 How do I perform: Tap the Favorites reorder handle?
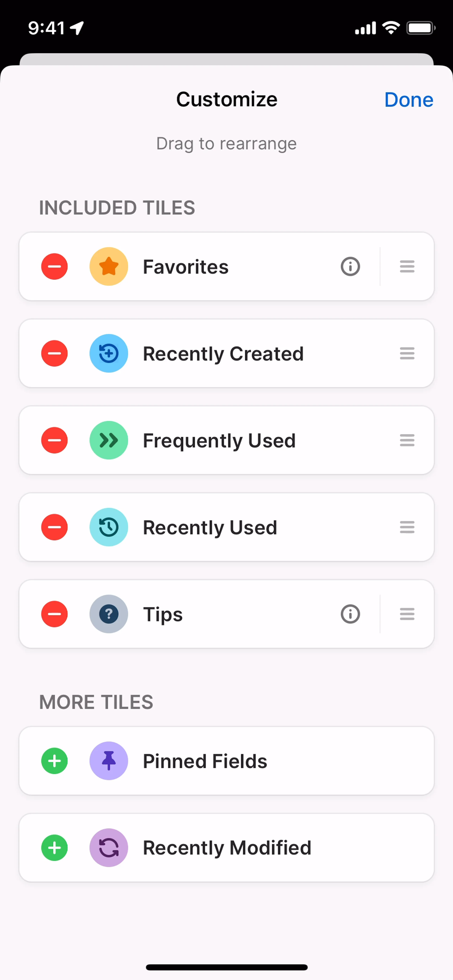tap(407, 266)
